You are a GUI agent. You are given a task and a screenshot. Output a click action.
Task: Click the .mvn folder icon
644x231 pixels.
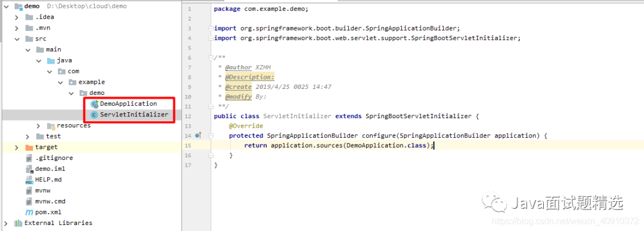tap(29, 28)
